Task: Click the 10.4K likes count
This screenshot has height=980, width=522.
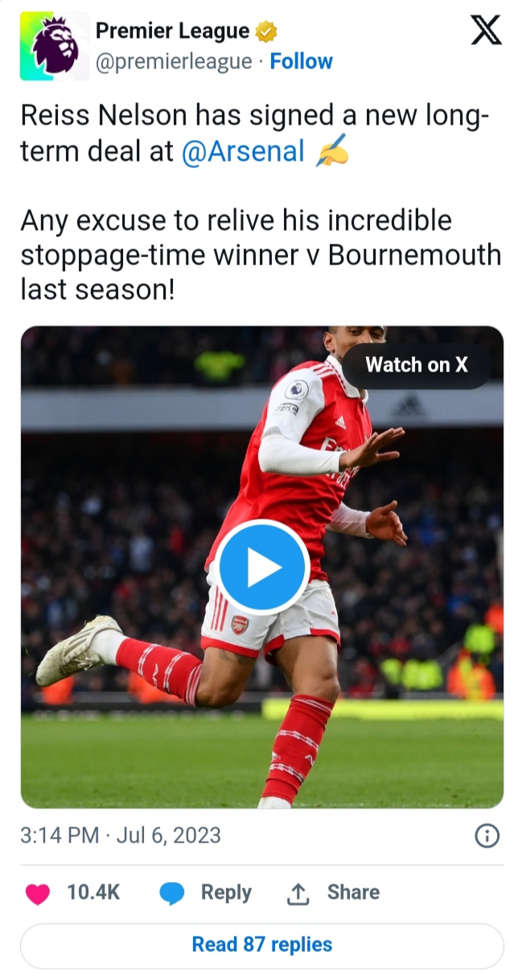Action: pos(93,892)
